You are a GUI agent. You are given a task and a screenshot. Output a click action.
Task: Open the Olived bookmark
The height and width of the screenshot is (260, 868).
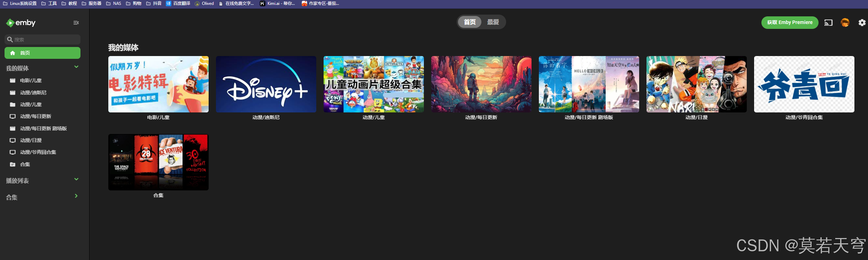[204, 3]
